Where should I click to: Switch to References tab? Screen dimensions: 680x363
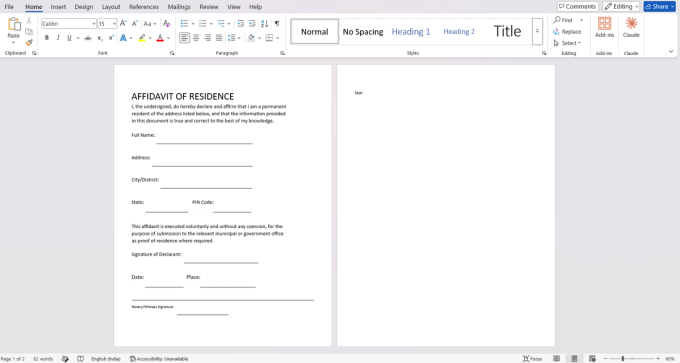(x=144, y=7)
